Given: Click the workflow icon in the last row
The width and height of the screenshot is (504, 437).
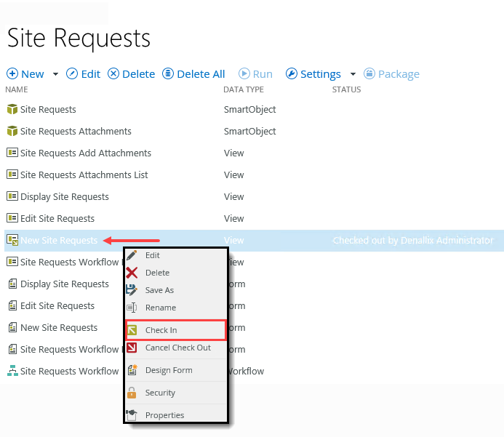Looking at the screenshot, I should (x=12, y=372).
